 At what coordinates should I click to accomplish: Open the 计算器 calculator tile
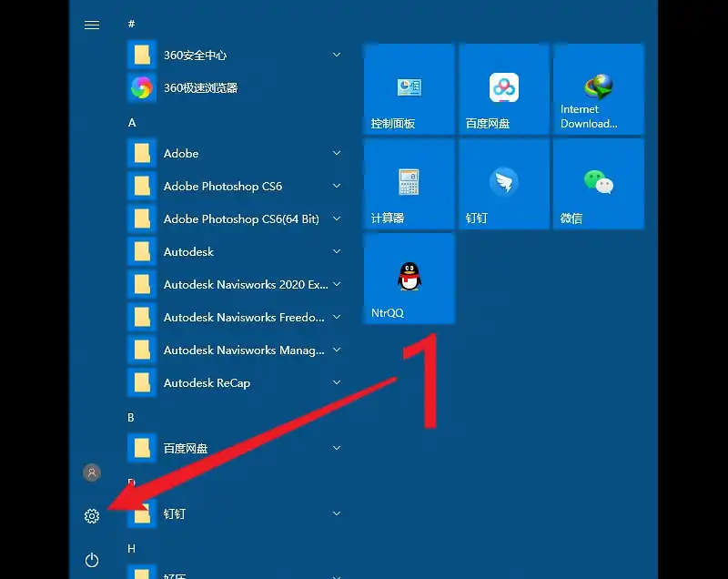click(x=409, y=184)
